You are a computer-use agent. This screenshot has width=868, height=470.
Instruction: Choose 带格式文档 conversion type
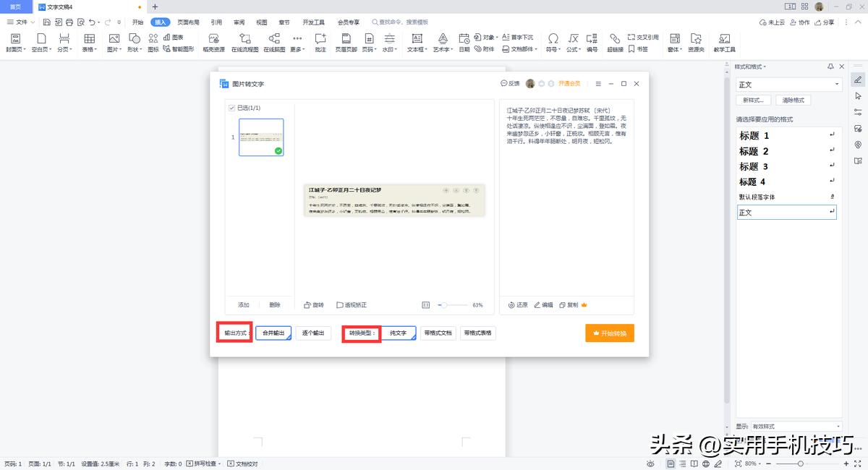point(438,333)
